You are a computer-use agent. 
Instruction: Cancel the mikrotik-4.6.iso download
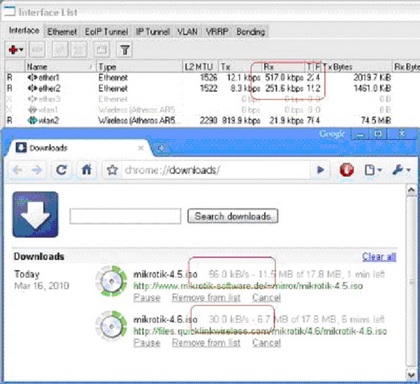[x=266, y=343]
